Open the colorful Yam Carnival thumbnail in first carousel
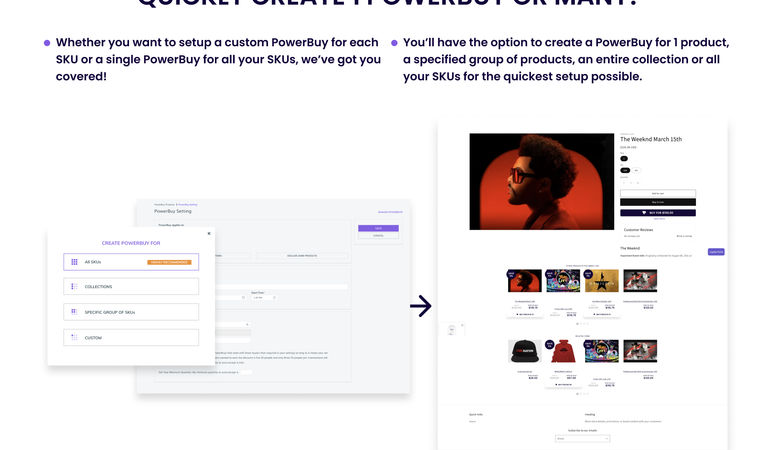The height and width of the screenshot is (450, 775). point(563,281)
